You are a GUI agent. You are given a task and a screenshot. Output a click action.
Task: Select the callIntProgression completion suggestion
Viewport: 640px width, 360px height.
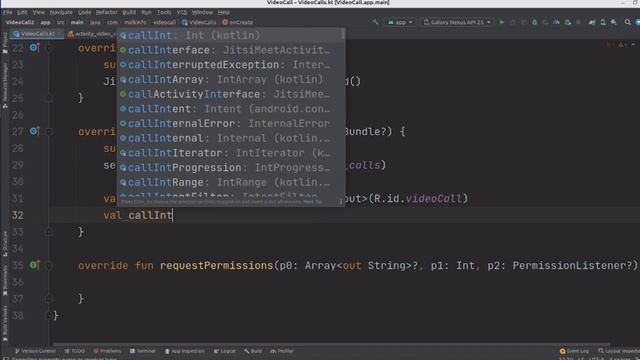(229, 167)
